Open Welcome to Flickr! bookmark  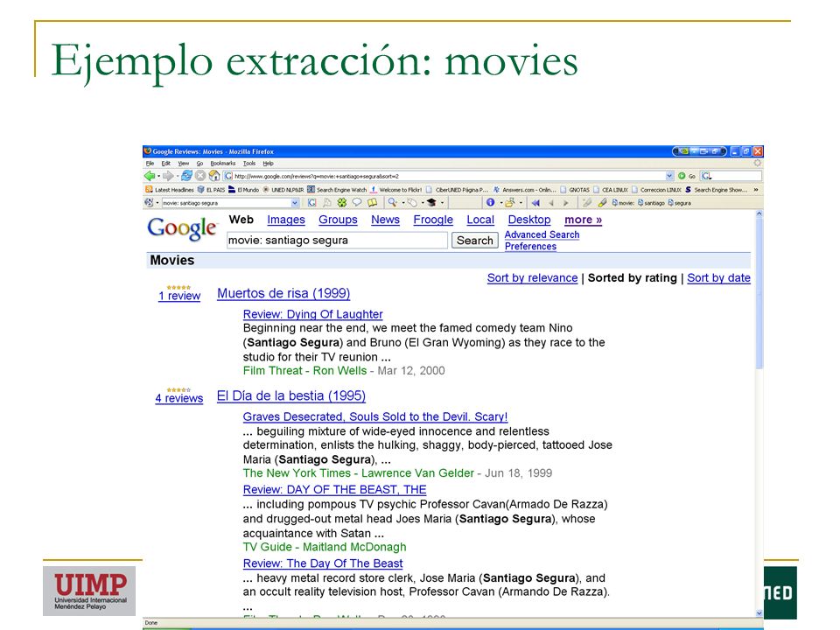[x=395, y=190]
